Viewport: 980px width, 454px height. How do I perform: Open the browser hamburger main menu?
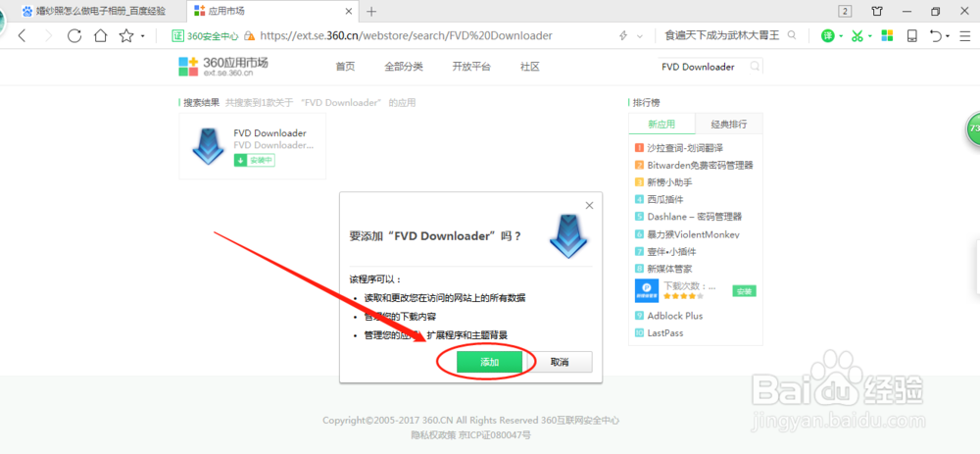click(x=966, y=36)
